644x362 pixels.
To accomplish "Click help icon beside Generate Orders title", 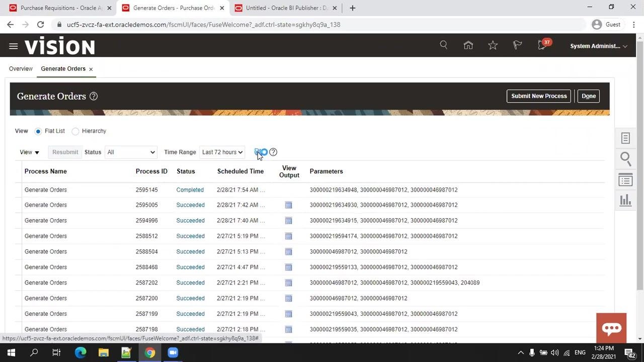I will pos(94,97).
